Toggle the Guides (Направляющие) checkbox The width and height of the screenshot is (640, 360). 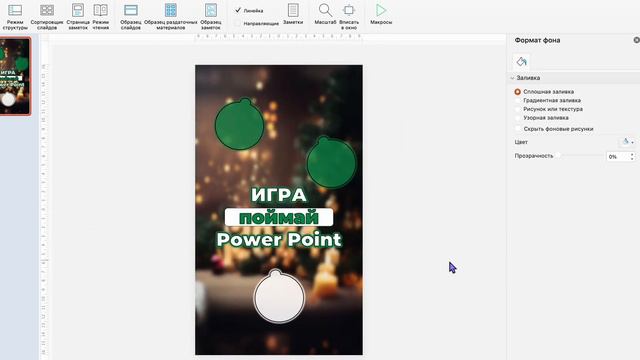[x=238, y=23]
